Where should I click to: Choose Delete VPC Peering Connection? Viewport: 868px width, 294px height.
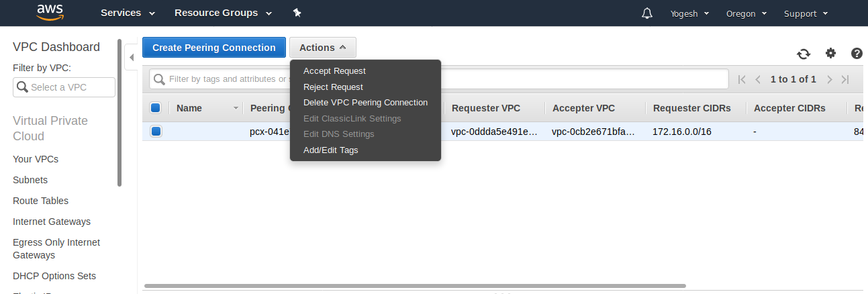[x=365, y=103]
